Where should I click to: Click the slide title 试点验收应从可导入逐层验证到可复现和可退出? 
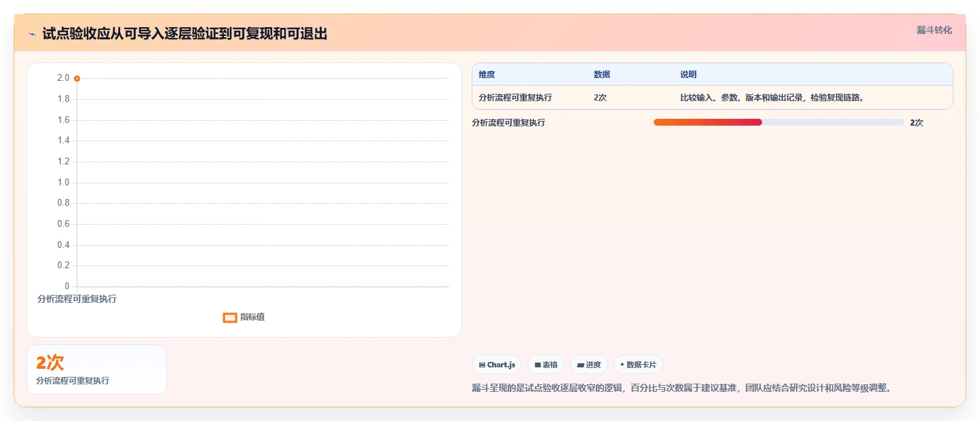(x=185, y=33)
